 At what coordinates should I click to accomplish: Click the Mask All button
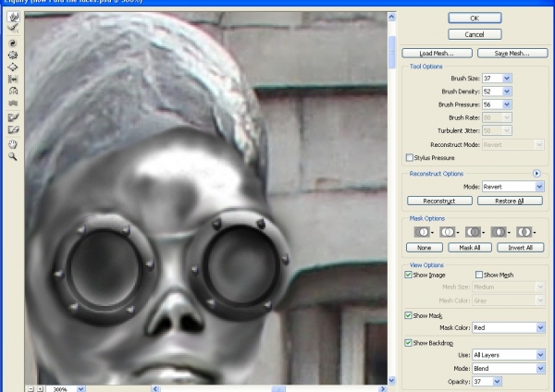(x=470, y=248)
